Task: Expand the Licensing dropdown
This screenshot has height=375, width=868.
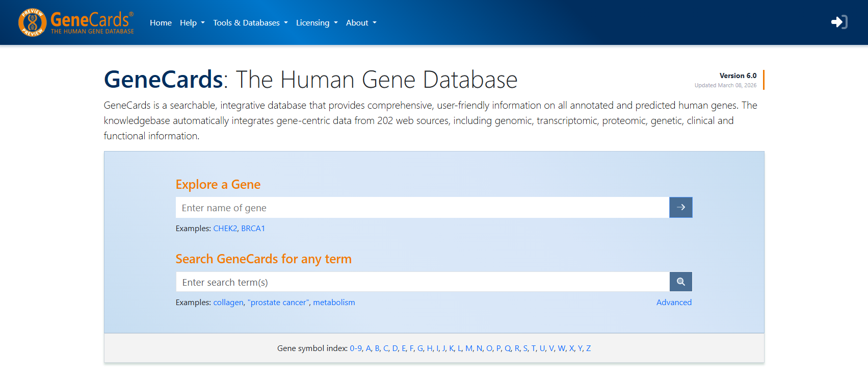Action: tap(317, 22)
